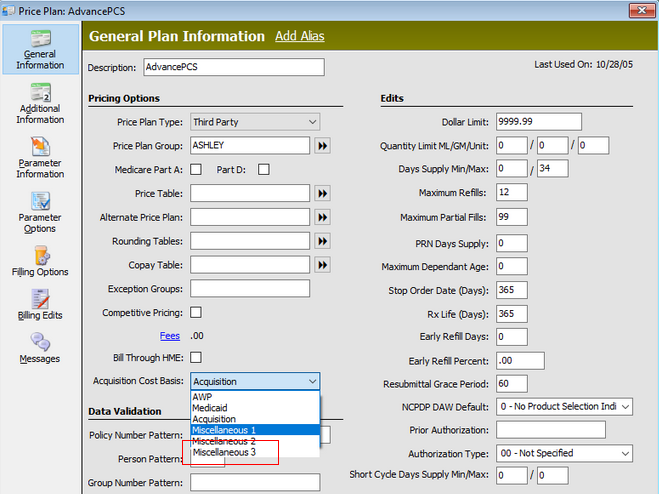Image resolution: width=659 pixels, height=494 pixels.
Task: Click the Early Refill Days field
Action: [x=511, y=337]
